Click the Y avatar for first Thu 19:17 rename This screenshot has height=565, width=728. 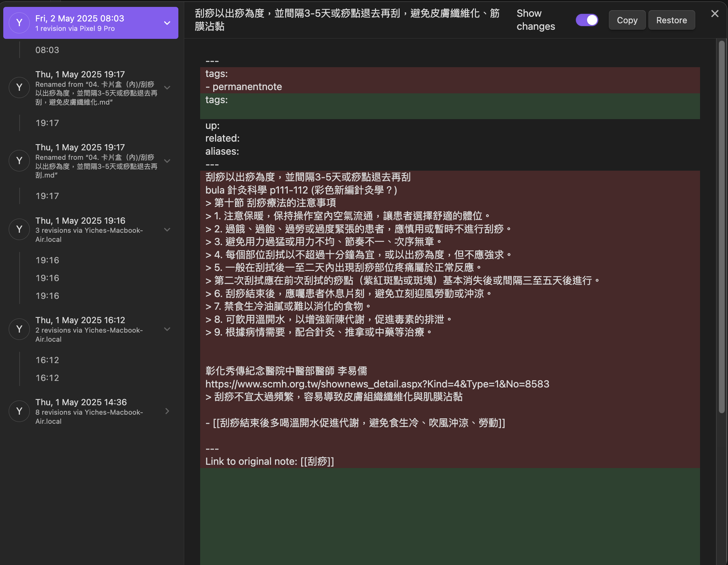click(19, 88)
